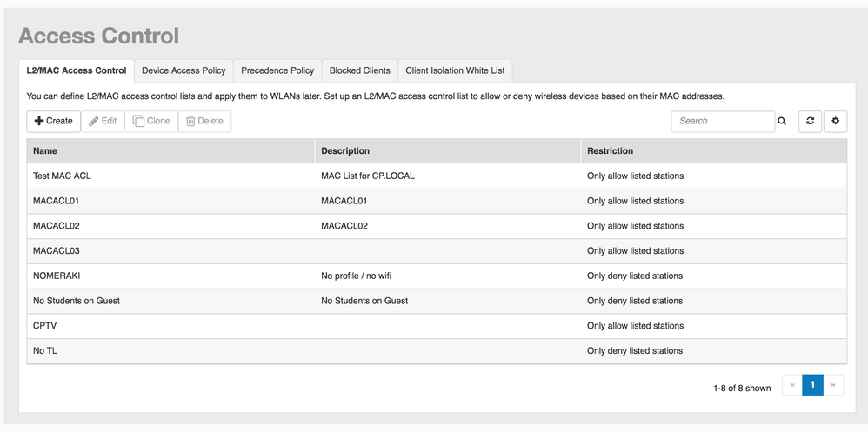Select Client Isolation White List tab
Image resolution: width=868 pixels, height=432 pixels.
pyautogui.click(x=455, y=70)
